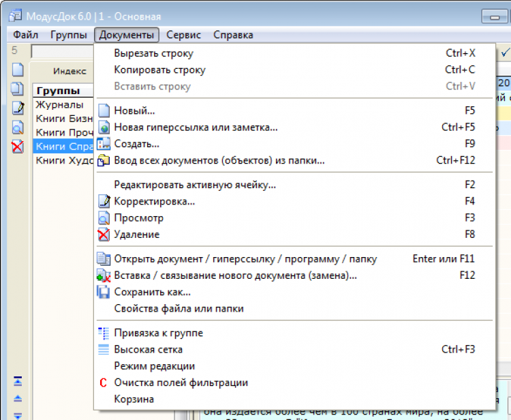Click the Новый... document icon in menu

(x=104, y=110)
